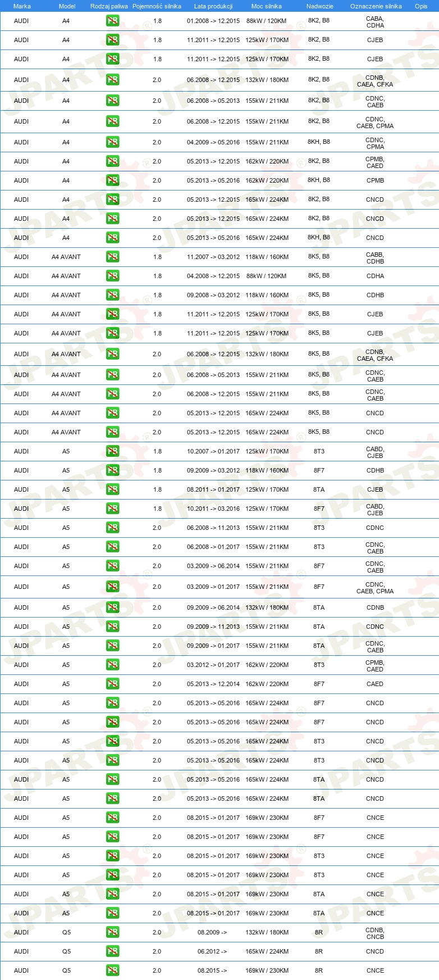Click date cell 05.2013 -> 12.2014
Viewport: 439px width, 980px height.
pos(213,684)
